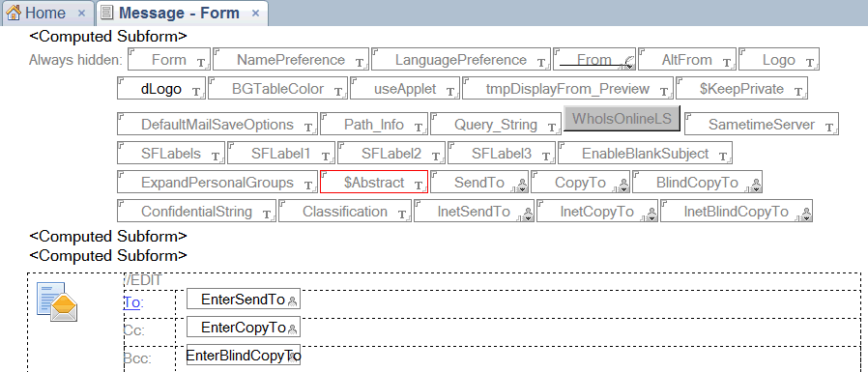Select the tmpDisplayFrom_Preview field
868x372 pixels.
[568, 89]
